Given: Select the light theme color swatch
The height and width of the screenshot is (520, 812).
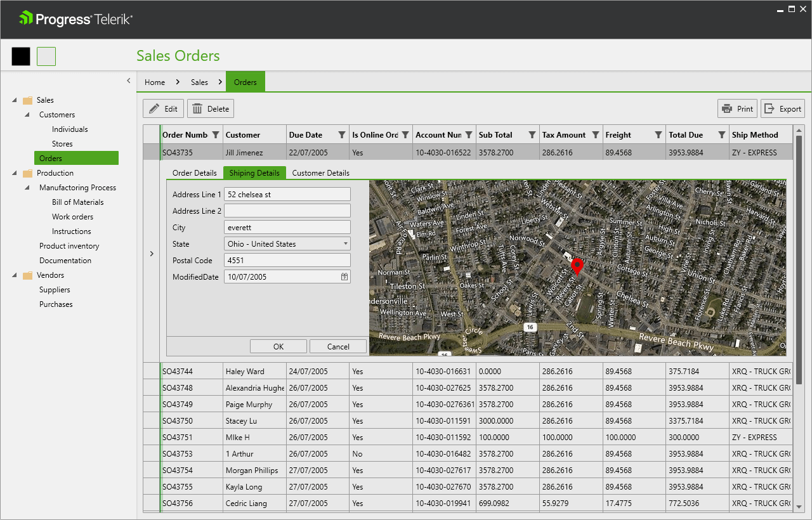Looking at the screenshot, I should pyautogui.click(x=46, y=56).
